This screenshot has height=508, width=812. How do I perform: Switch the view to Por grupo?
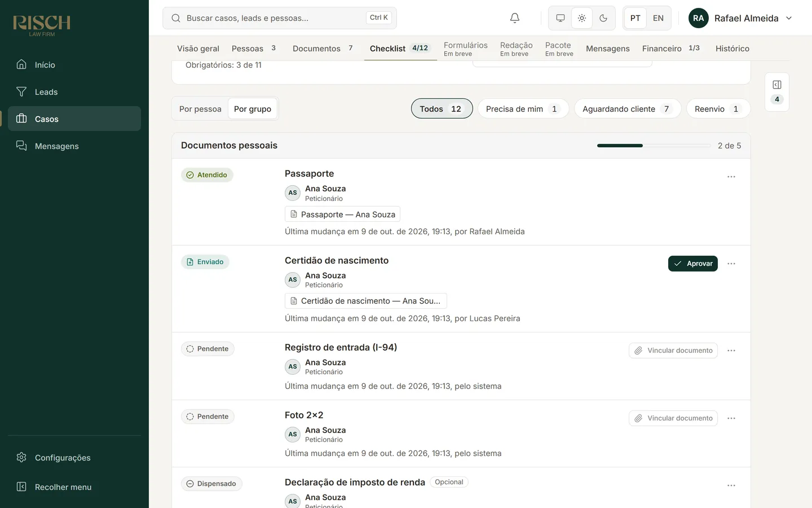pyautogui.click(x=253, y=109)
